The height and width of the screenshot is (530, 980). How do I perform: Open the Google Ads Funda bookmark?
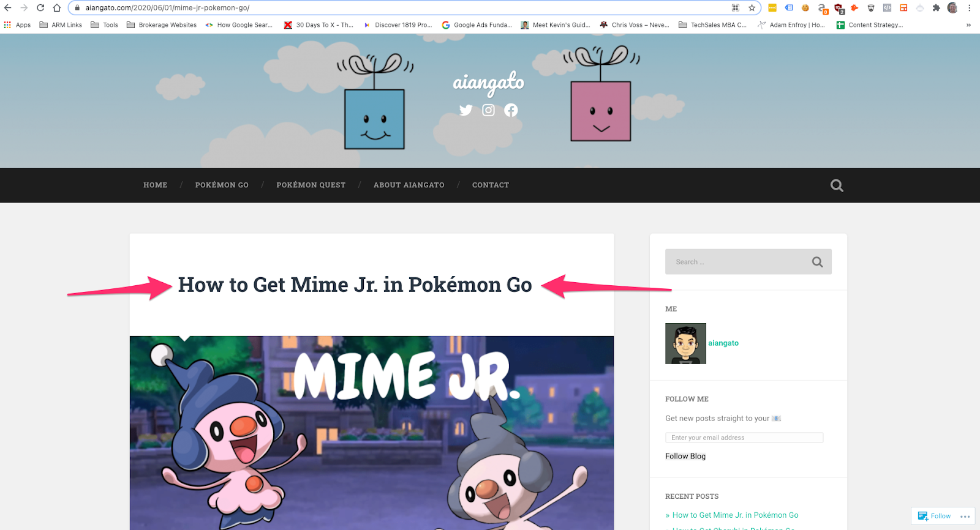coord(477,25)
